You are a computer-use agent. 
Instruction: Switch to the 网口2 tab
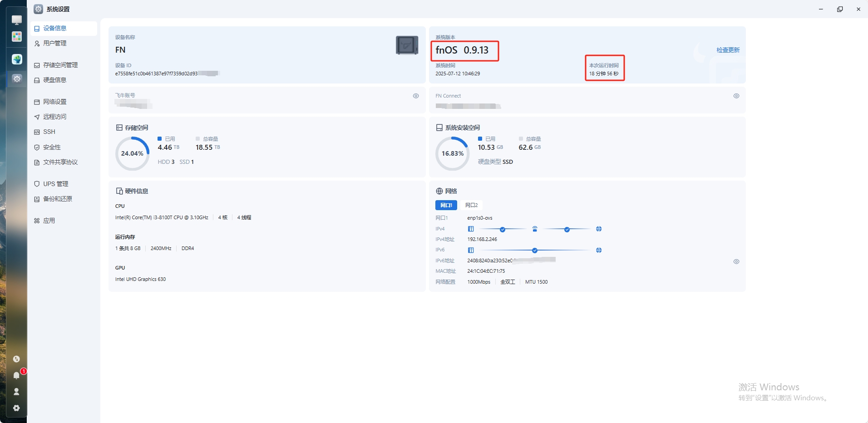pyautogui.click(x=471, y=205)
